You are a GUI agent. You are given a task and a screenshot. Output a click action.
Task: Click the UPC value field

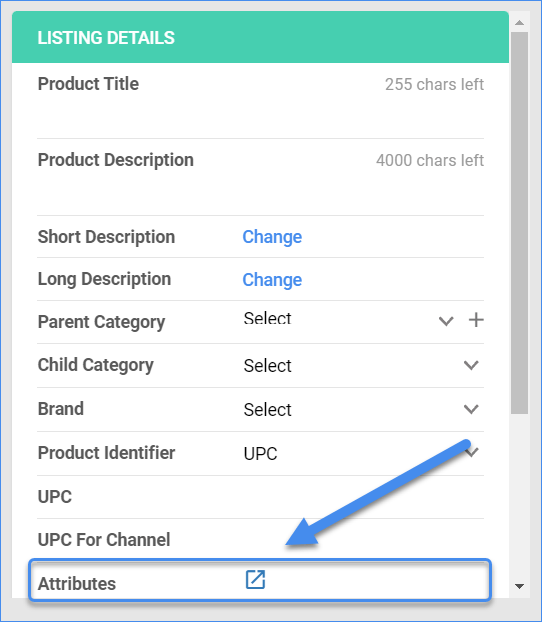pos(363,497)
